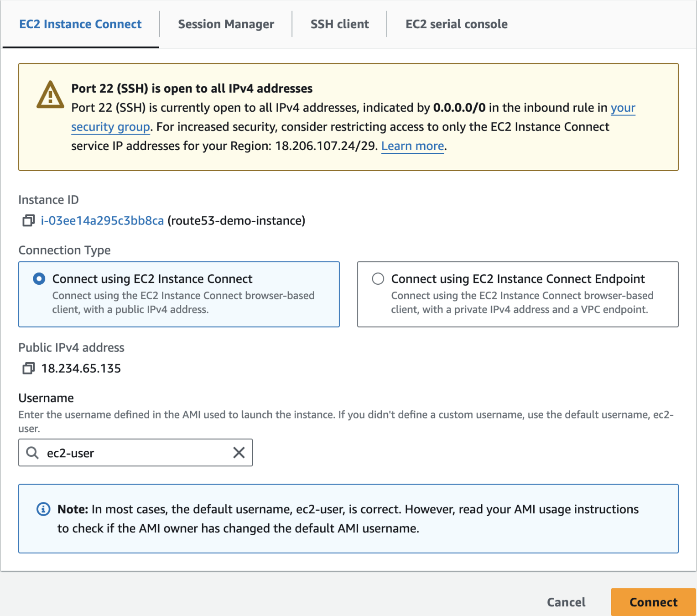Follow the Learn more link
697x616 pixels.
pos(412,146)
